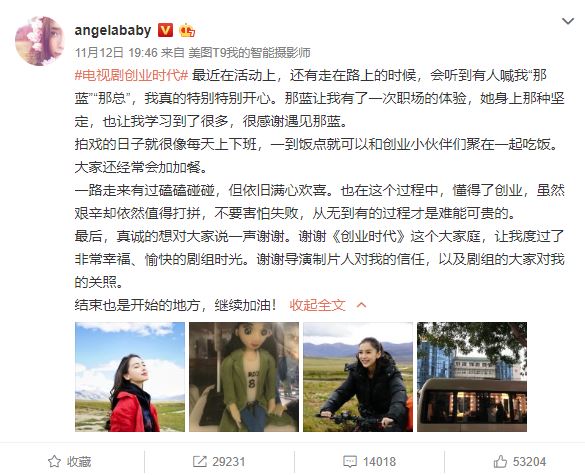Open the #电视剧创业时代# hashtag topic

pyautogui.click(x=131, y=75)
